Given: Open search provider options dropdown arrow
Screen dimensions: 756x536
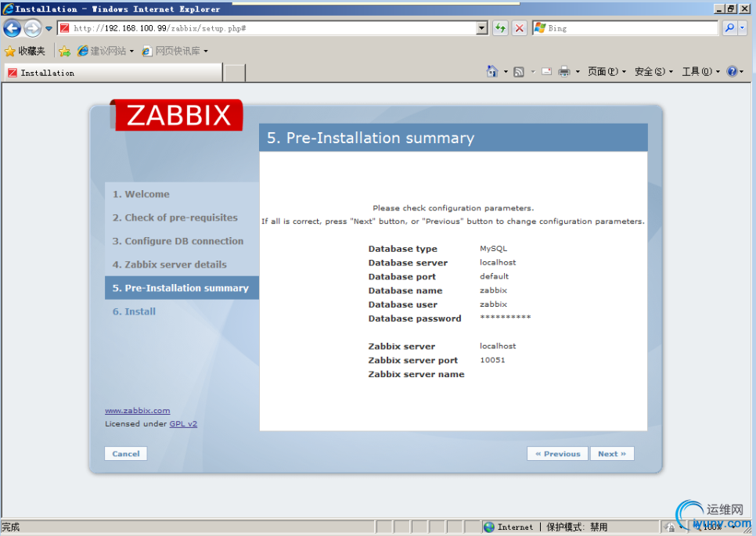Looking at the screenshot, I should (x=742, y=28).
